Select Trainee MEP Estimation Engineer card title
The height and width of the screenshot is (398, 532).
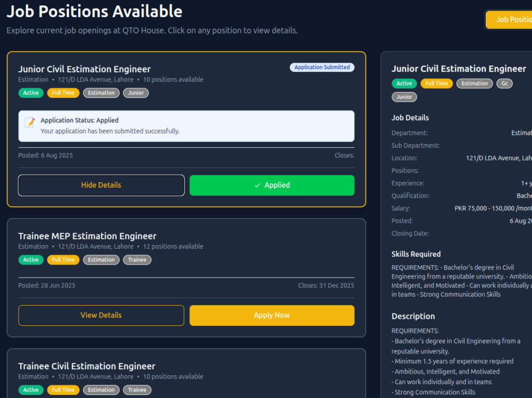pos(87,236)
